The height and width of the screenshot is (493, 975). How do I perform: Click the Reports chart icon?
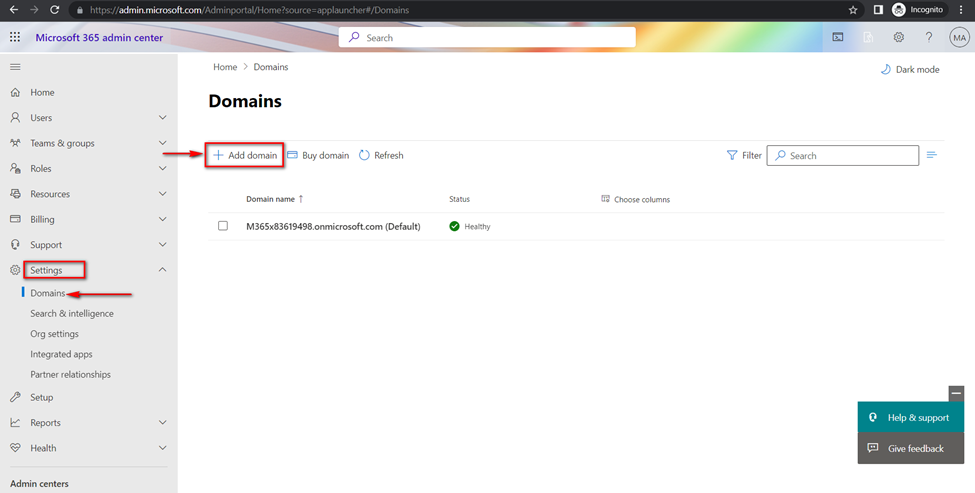point(16,423)
